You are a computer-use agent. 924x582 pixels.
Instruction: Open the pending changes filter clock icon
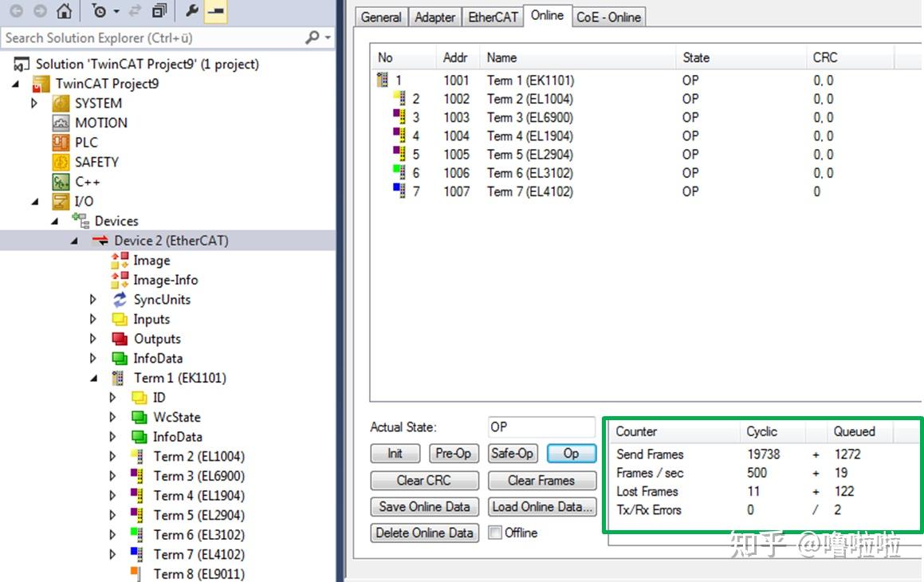99,10
